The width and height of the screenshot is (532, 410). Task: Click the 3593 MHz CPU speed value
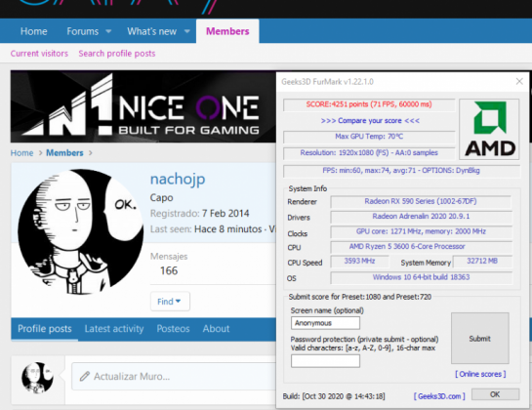(359, 262)
